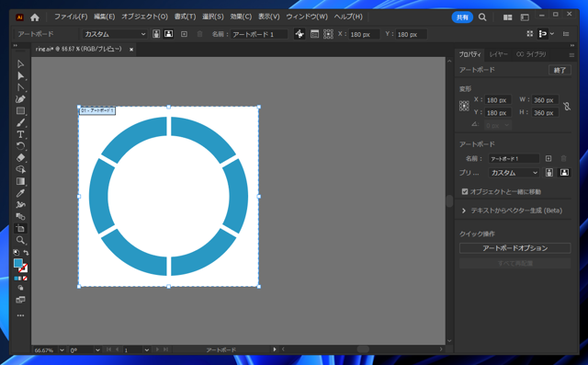Select the Selection tool (outline arrow)

pos(20,64)
